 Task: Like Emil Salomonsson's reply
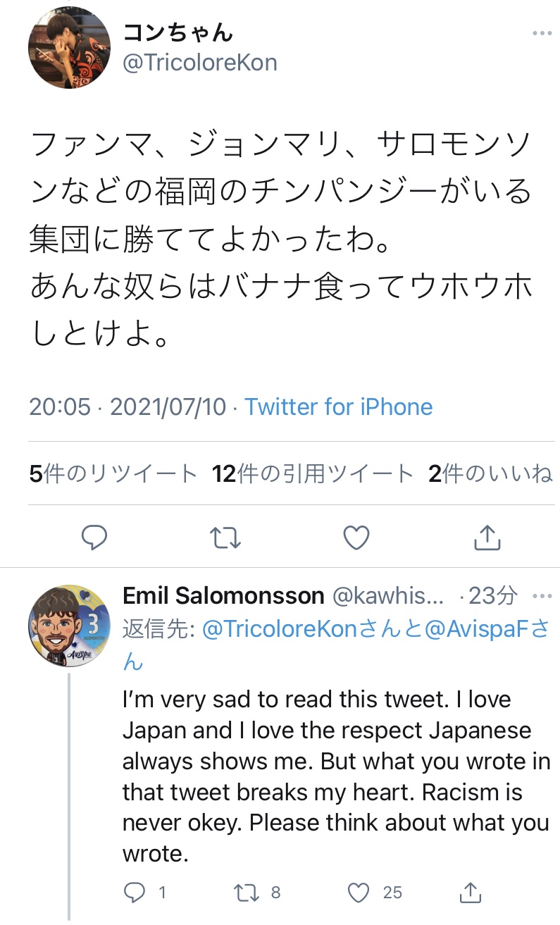click(x=359, y=893)
